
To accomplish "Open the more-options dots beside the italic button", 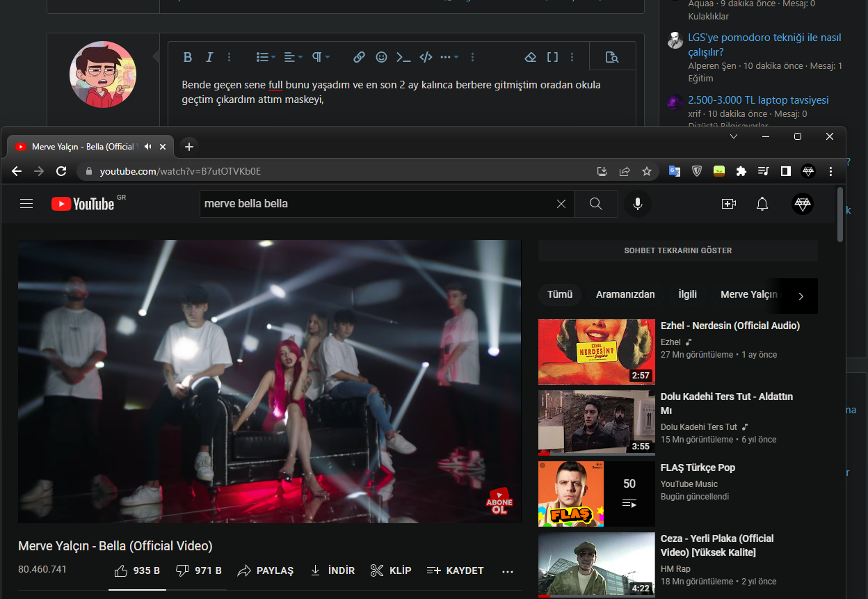I will (x=230, y=57).
